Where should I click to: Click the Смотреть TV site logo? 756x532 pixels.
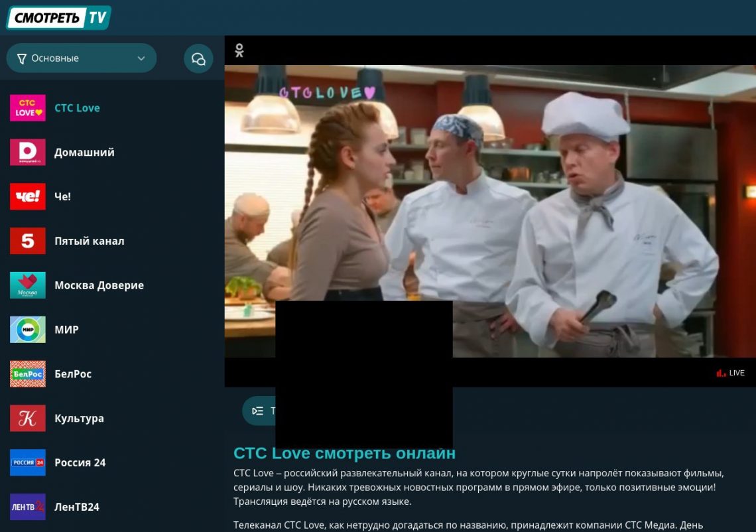pyautogui.click(x=58, y=18)
